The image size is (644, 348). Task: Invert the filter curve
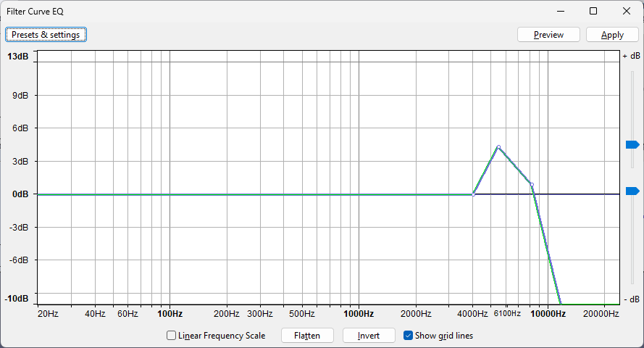[x=369, y=336]
